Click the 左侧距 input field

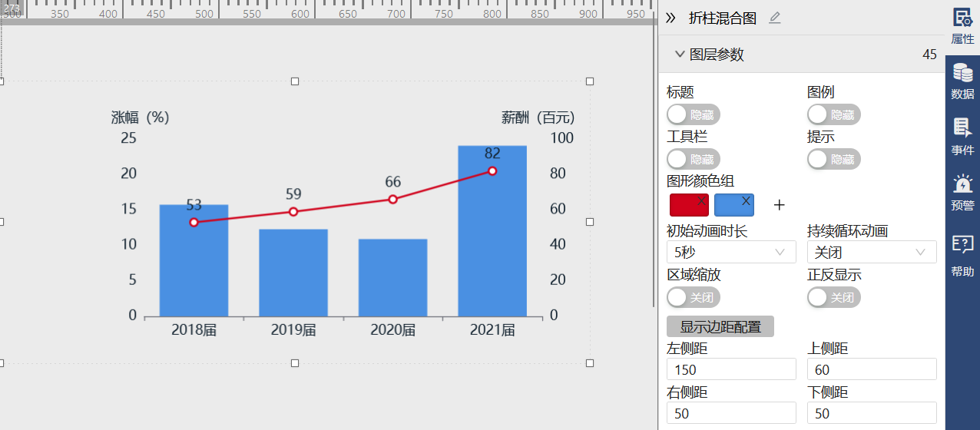click(730, 369)
